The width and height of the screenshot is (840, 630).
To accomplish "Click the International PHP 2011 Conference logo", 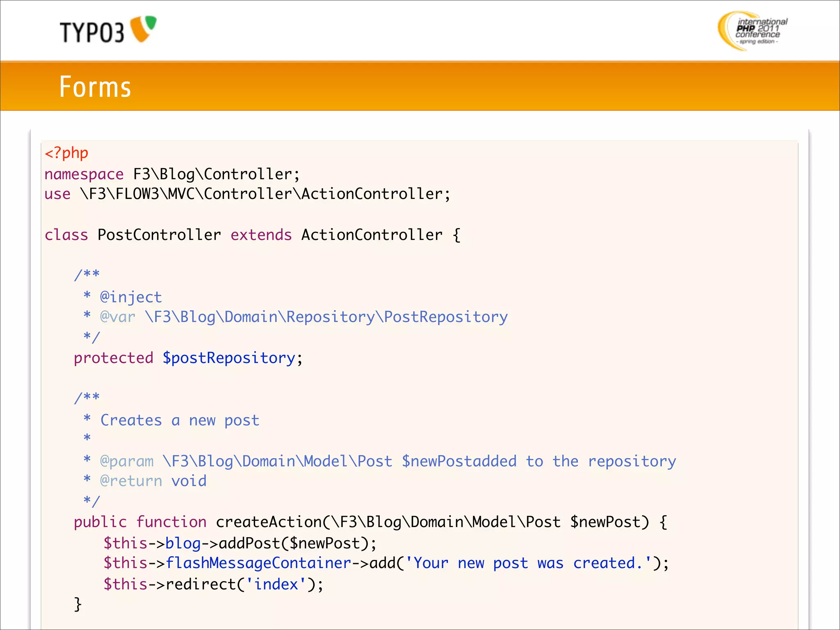I will click(x=753, y=31).
